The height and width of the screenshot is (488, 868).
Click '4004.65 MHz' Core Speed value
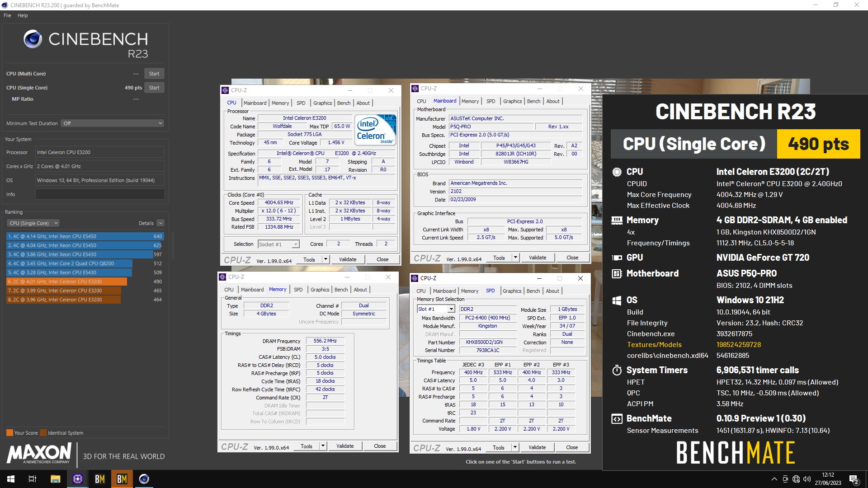(279, 203)
